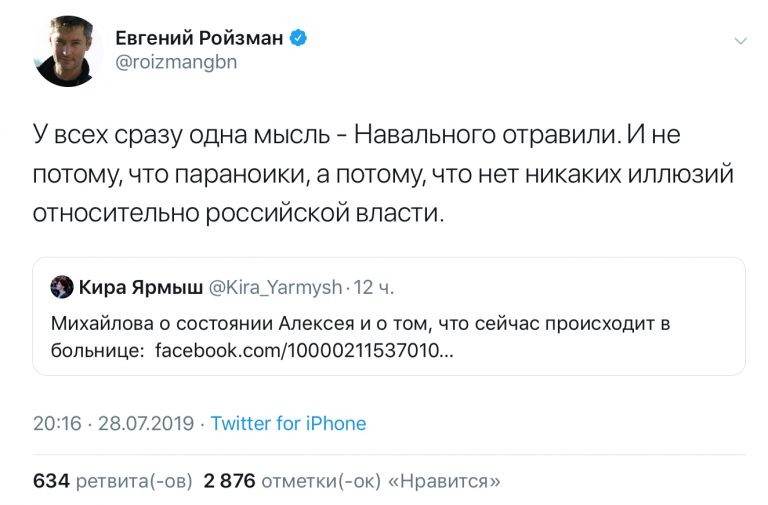The height and width of the screenshot is (505, 768).
Task: Click the Кира Ярмыш name in the quote
Action: point(138,288)
